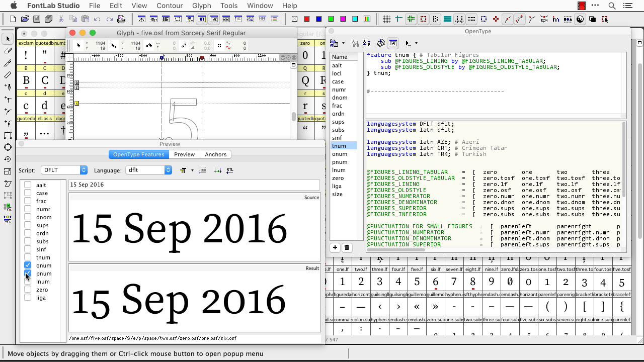Select the OpenType Features tab
Viewport: 644px width, 362px height.
[x=139, y=154]
